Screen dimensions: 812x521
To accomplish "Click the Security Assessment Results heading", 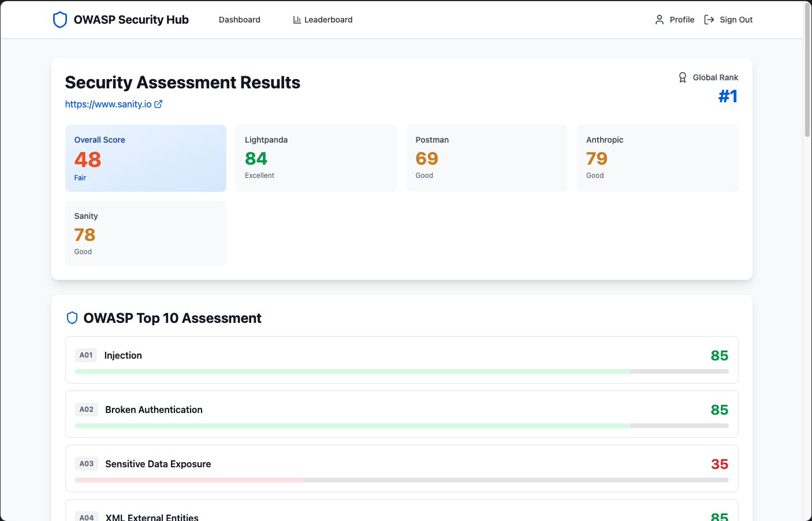I will 182,83.
